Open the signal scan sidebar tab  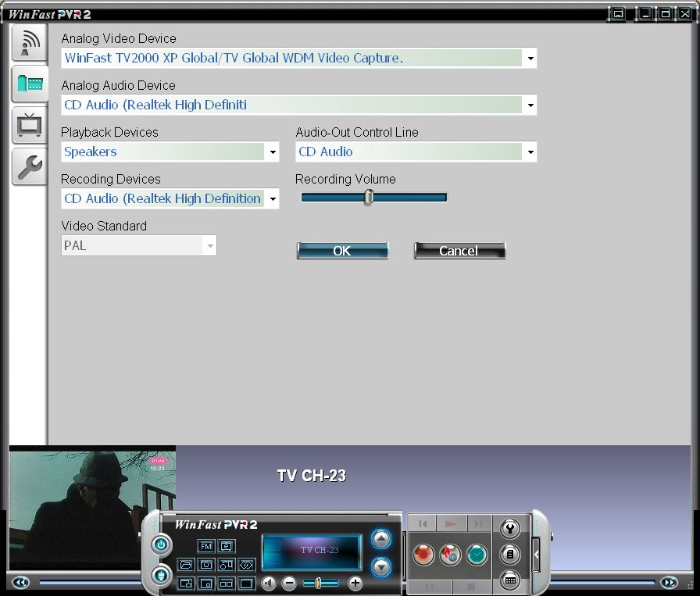click(30, 43)
